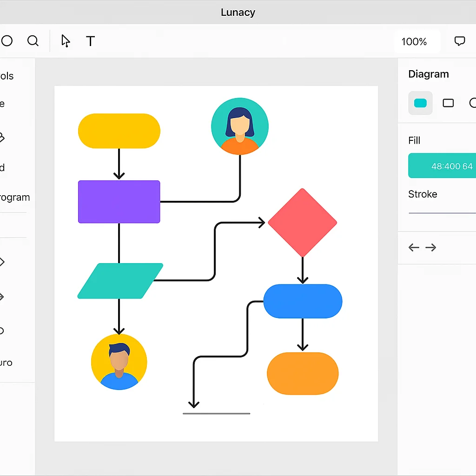
Task: Click the redo arrow in the right panel
Action: 431,247
